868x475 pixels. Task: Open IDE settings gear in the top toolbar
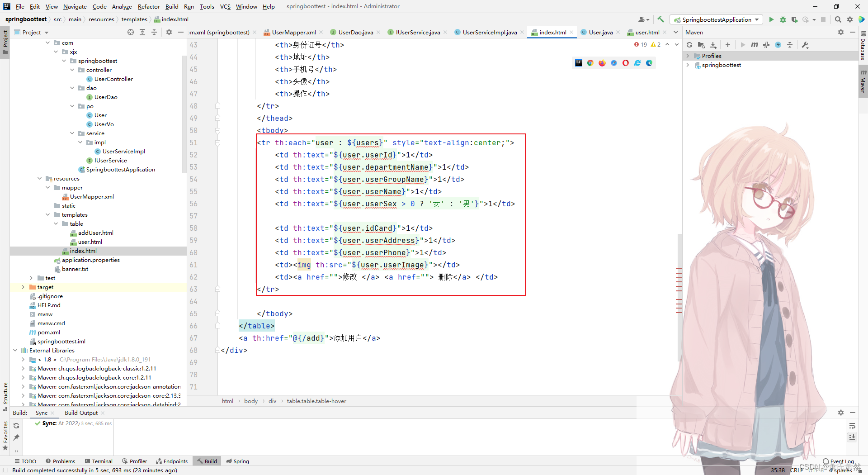pos(850,19)
